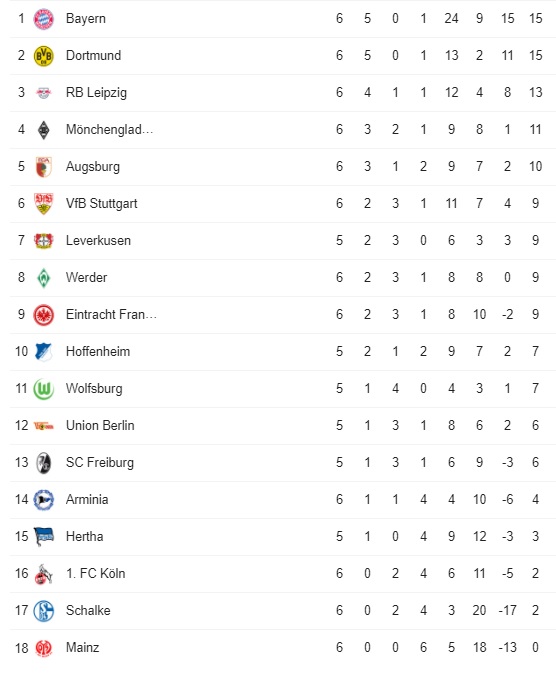Click Bayern's points value of 15
Screen dimensions: 556x673
click(535, 18)
